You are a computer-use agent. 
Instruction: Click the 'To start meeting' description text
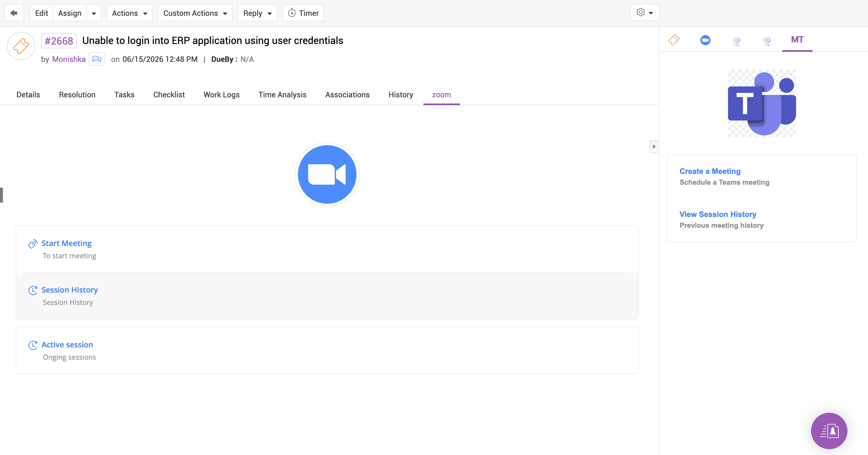coord(70,256)
